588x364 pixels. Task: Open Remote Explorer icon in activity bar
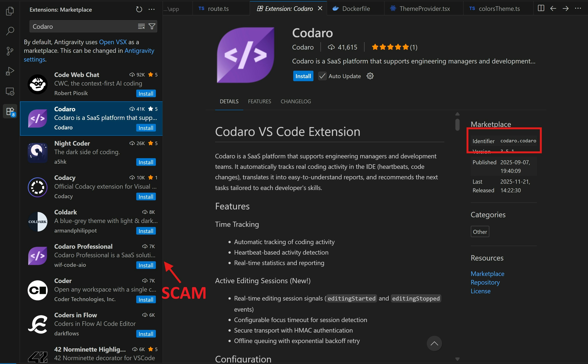[x=10, y=91]
